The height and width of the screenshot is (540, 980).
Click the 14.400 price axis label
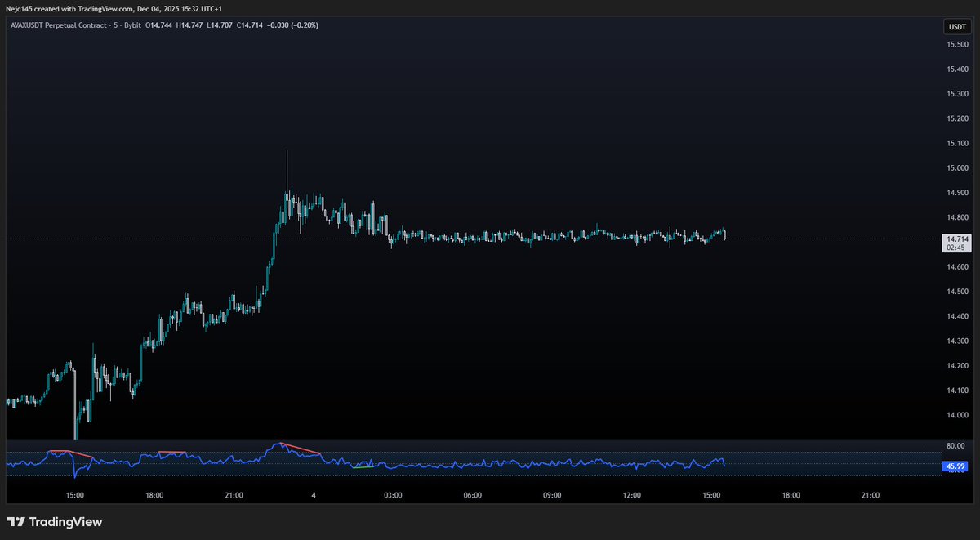(x=956, y=316)
